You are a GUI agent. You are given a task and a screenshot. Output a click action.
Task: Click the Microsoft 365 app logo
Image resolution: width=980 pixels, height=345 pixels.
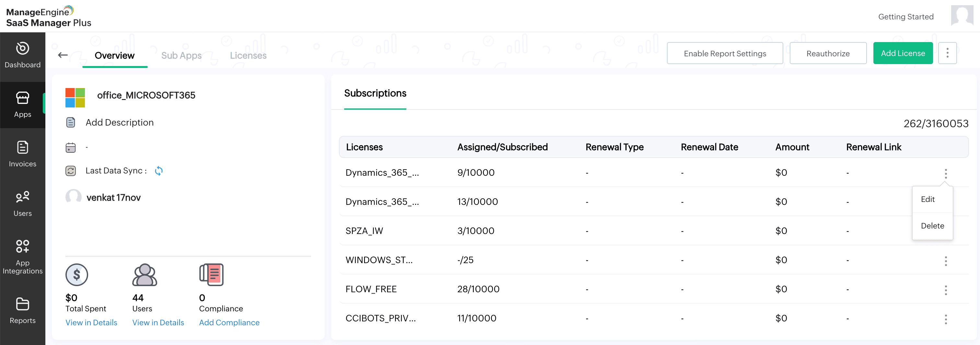[75, 98]
